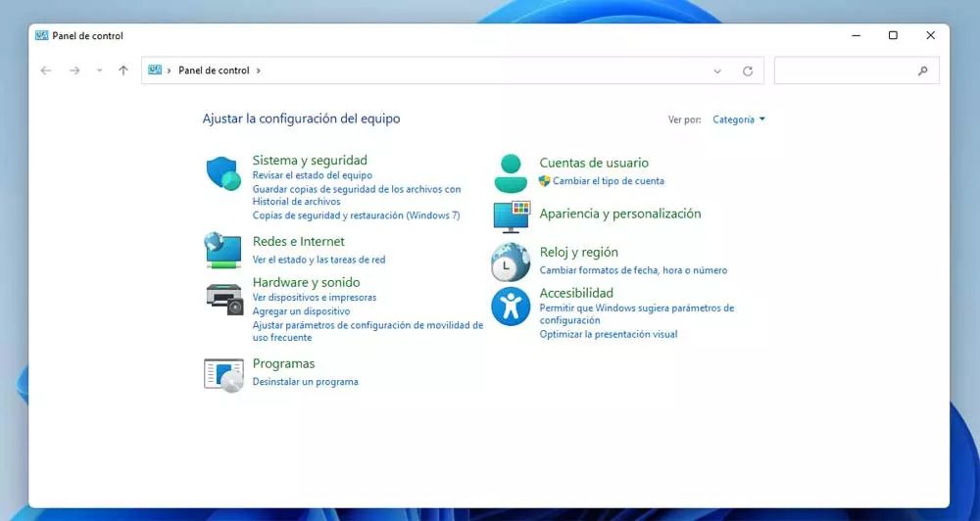The height and width of the screenshot is (521, 980).
Task: Click Optimizar la presentación visual
Action: [x=609, y=334]
